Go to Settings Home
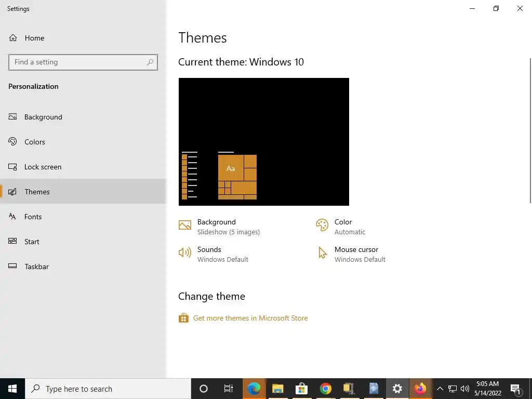 click(x=83, y=38)
